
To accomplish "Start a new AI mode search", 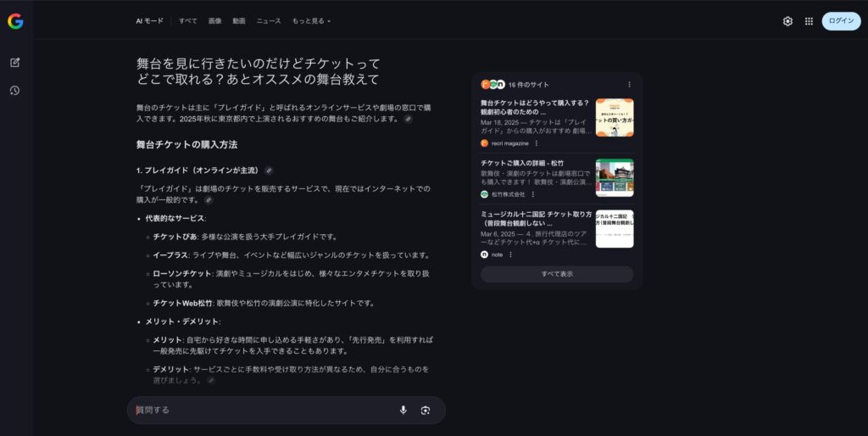I will pyautogui.click(x=15, y=63).
